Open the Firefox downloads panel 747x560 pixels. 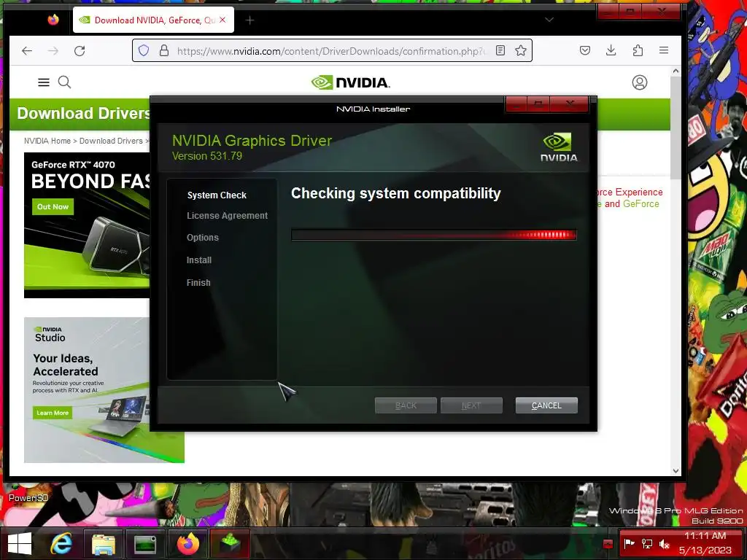pyautogui.click(x=611, y=50)
